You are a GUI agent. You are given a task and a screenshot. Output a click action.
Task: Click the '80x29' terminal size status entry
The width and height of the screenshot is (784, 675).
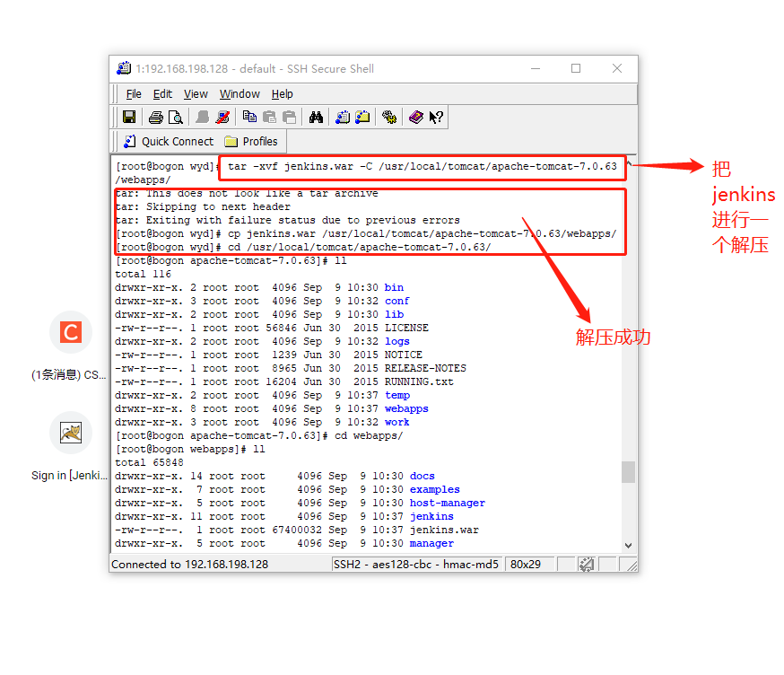point(526,565)
